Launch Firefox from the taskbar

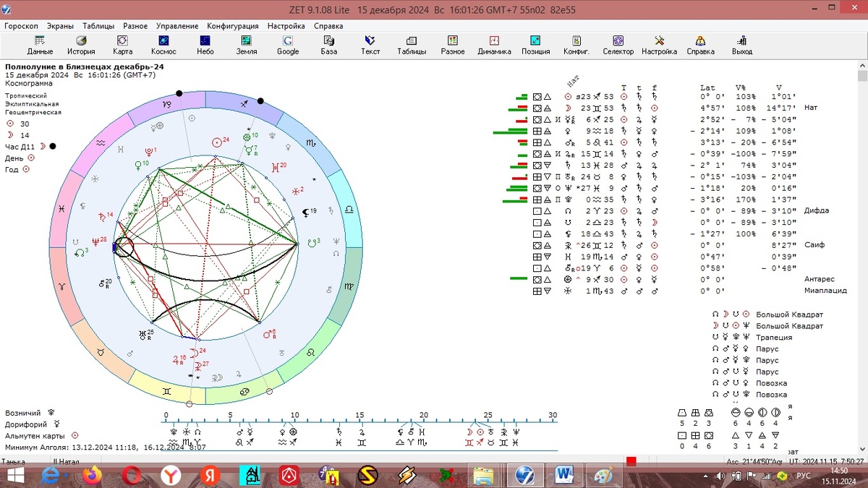coord(92,476)
